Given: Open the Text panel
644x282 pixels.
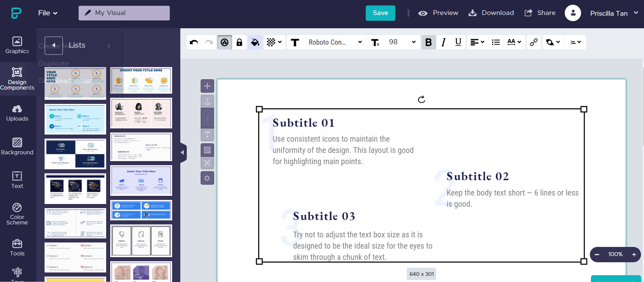Looking at the screenshot, I should click(17, 180).
